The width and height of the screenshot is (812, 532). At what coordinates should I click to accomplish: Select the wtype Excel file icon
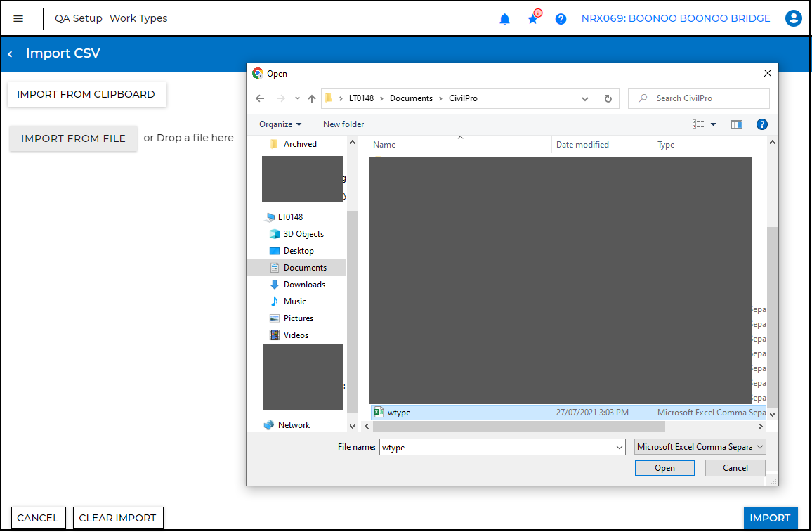coord(379,413)
